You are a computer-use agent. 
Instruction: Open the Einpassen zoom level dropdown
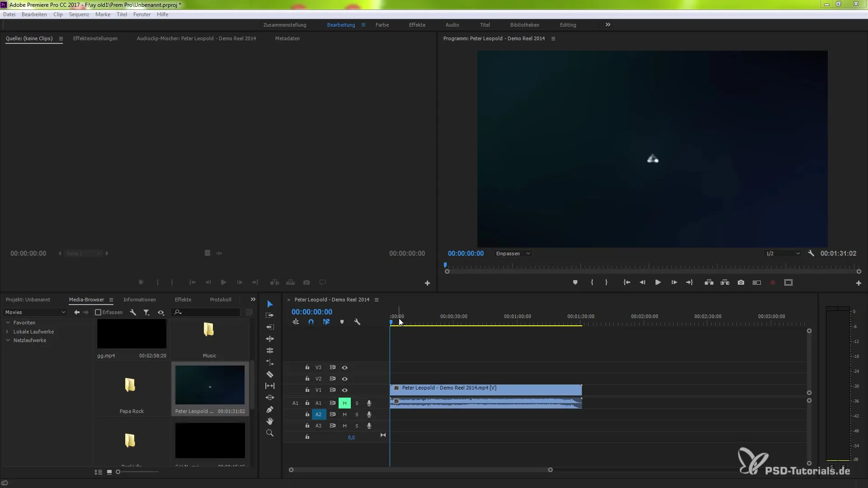[513, 253]
